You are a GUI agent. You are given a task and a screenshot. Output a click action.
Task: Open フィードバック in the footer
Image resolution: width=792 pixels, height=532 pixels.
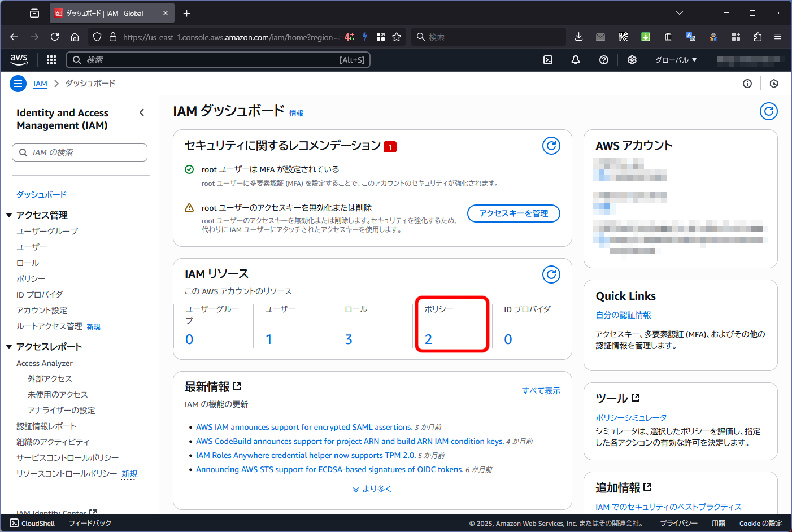(x=90, y=524)
